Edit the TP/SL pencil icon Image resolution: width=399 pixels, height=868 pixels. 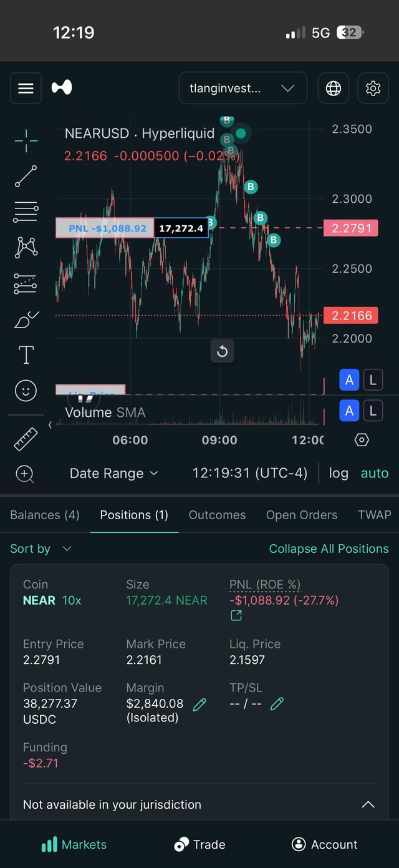(277, 705)
